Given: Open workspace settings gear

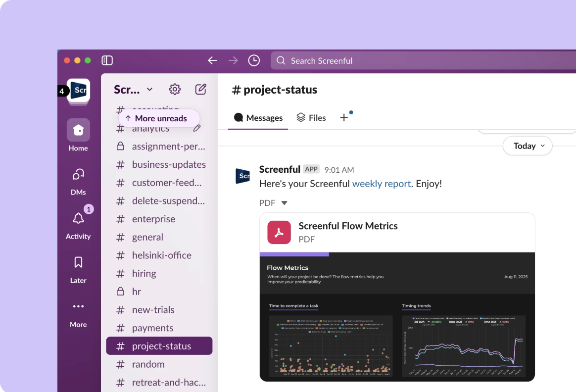Looking at the screenshot, I should coord(175,89).
